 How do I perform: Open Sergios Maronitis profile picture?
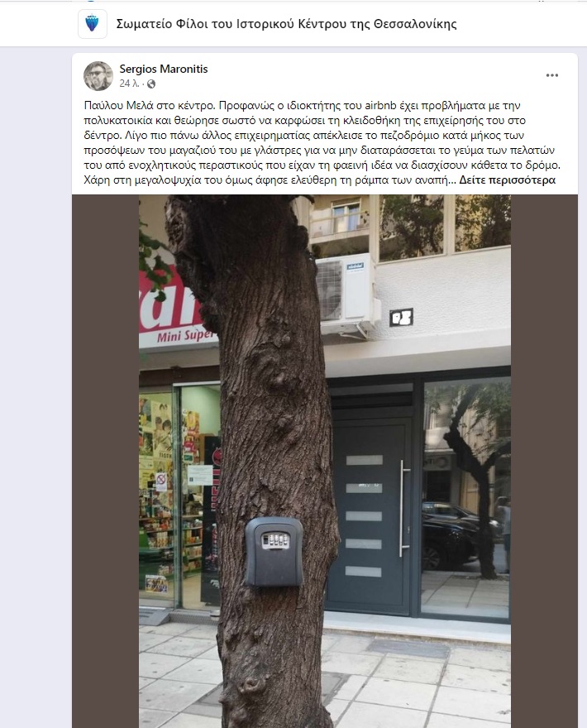(98, 75)
